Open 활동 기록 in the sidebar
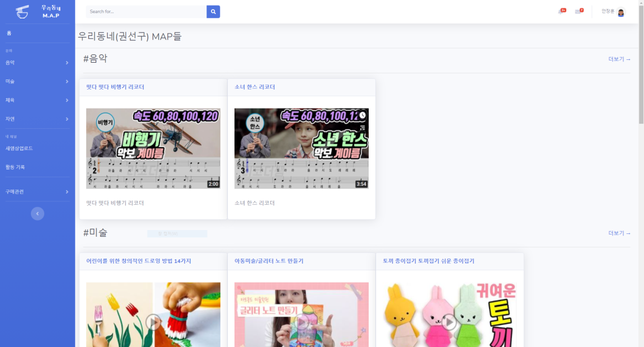The image size is (644, 347). pyautogui.click(x=15, y=167)
